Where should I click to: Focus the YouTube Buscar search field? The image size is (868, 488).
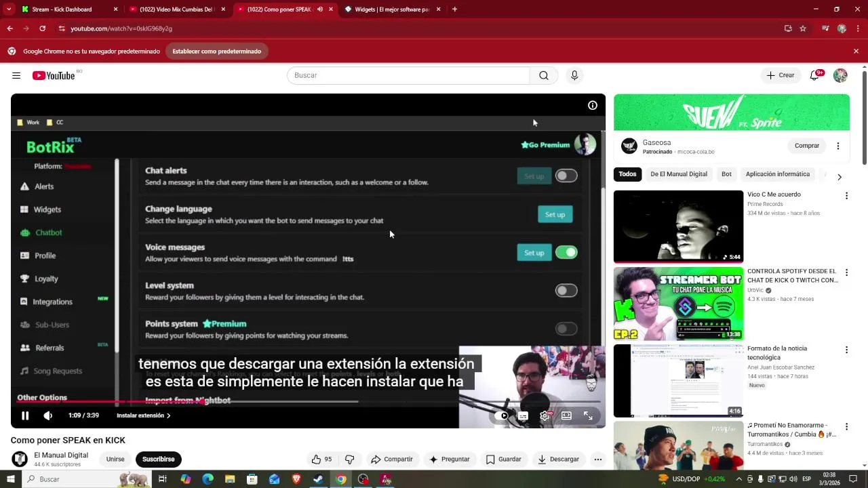point(408,75)
